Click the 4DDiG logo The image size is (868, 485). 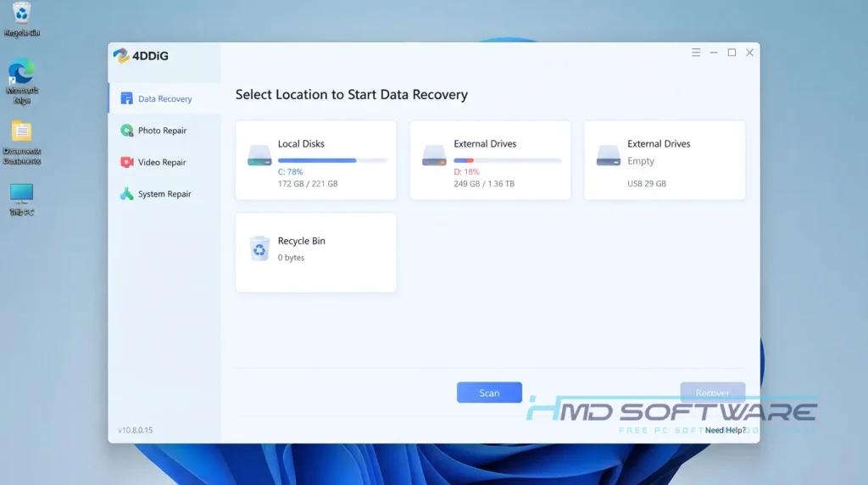[x=141, y=56]
